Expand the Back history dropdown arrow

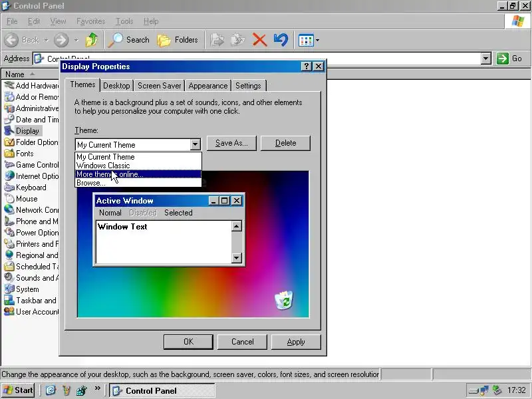click(x=46, y=40)
